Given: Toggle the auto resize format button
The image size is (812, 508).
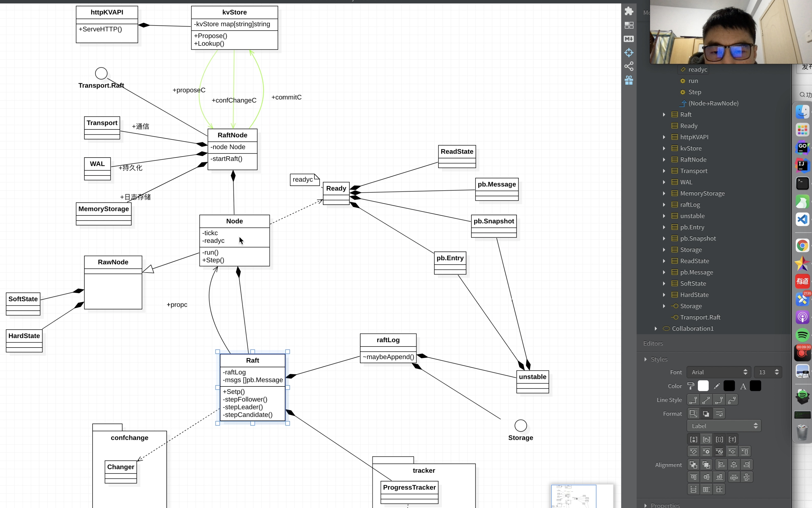Looking at the screenshot, I should (x=693, y=414).
